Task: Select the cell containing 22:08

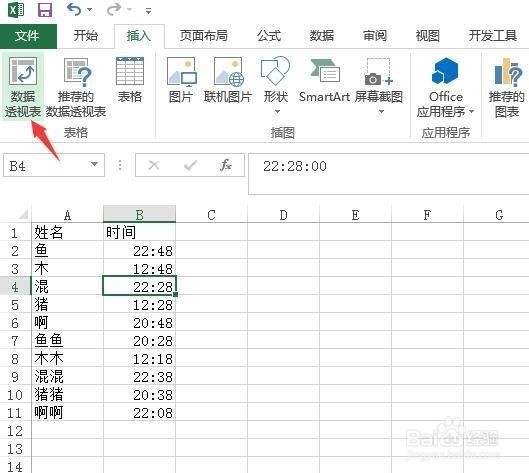Action: [139, 412]
